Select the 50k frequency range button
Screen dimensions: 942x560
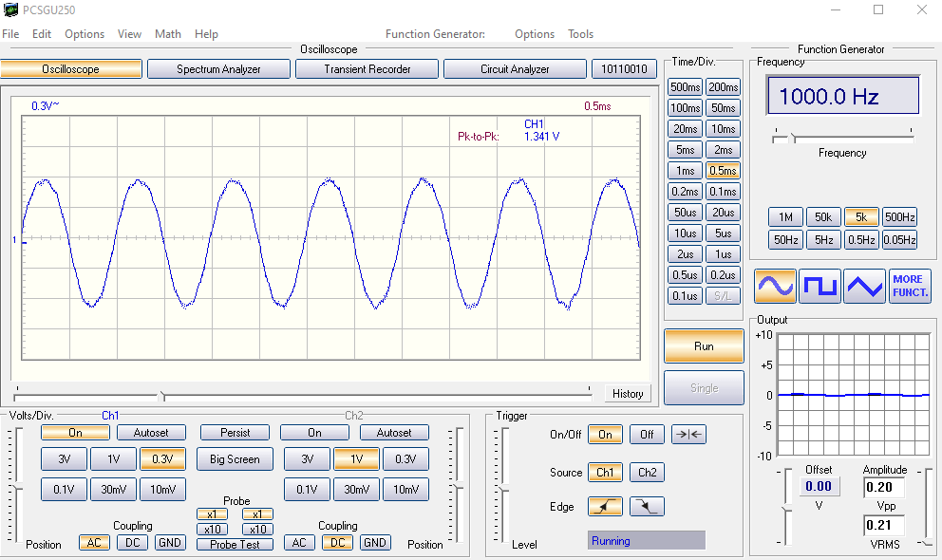point(822,216)
